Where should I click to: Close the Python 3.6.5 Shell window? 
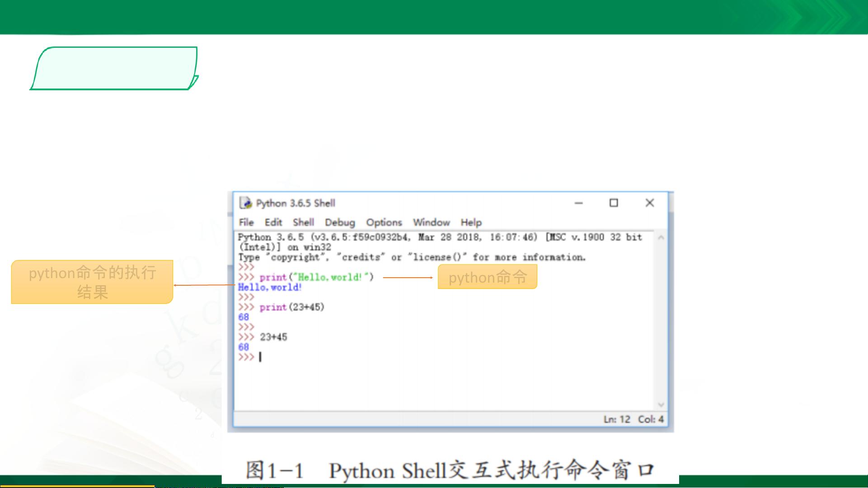(x=649, y=203)
